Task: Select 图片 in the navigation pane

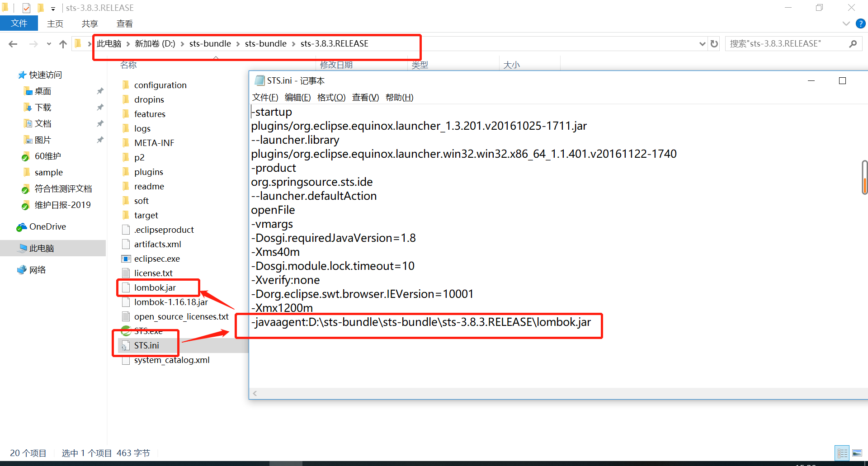Action: tap(43, 140)
